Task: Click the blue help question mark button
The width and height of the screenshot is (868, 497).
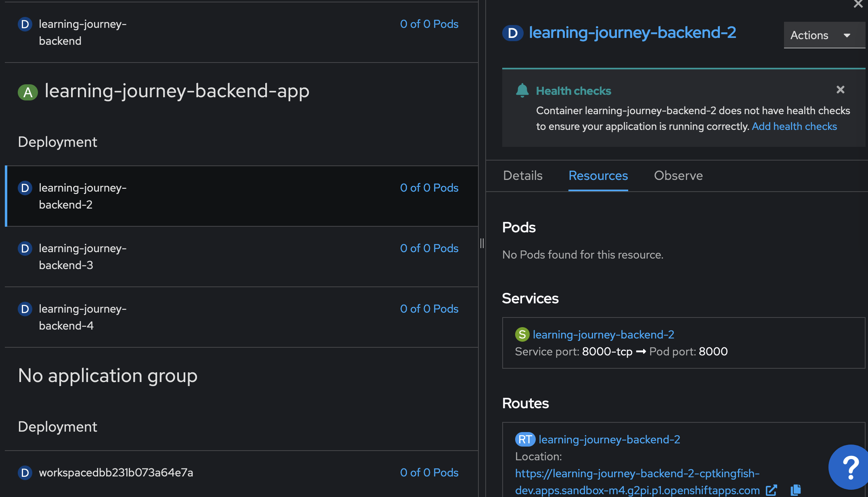Action: pos(850,467)
